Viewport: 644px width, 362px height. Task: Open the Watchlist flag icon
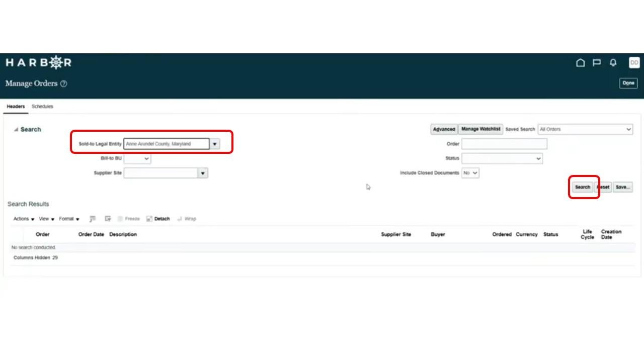(x=597, y=63)
